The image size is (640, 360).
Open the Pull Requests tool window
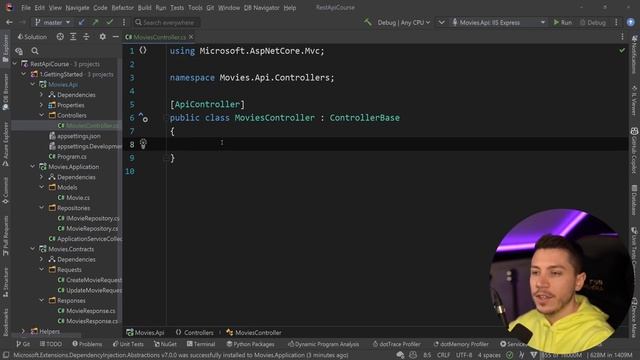(5, 236)
